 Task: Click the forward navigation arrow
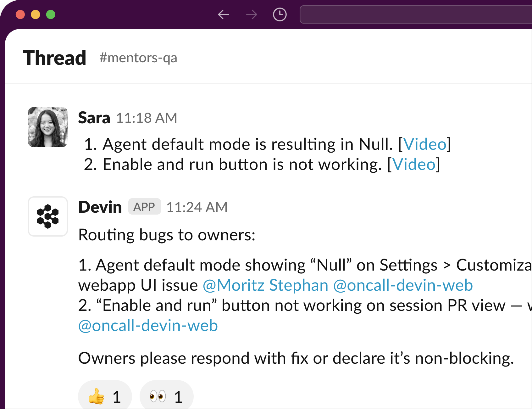(252, 14)
